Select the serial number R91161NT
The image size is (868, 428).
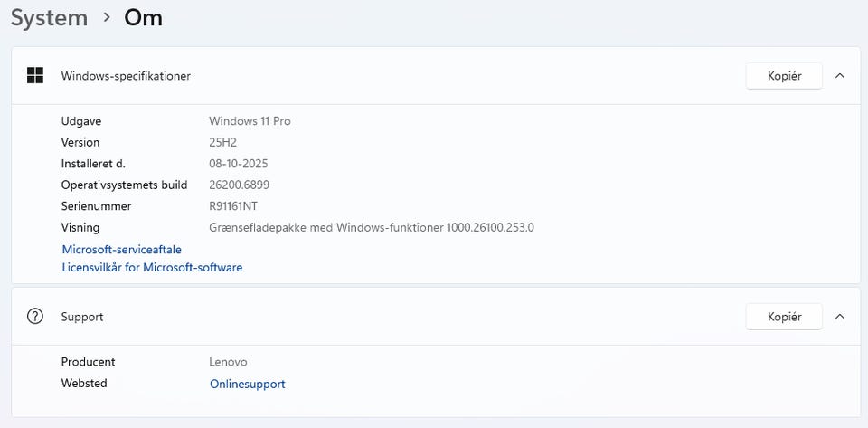click(x=233, y=206)
